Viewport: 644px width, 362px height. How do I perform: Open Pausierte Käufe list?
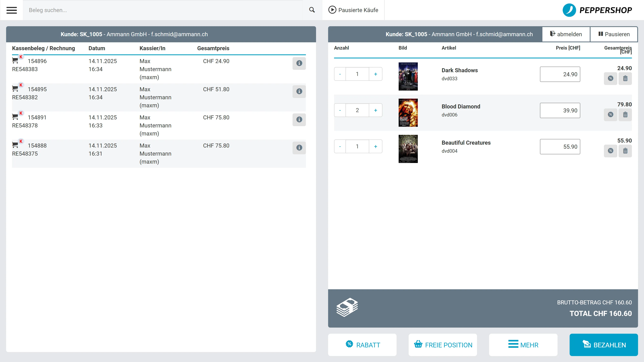[x=353, y=10]
